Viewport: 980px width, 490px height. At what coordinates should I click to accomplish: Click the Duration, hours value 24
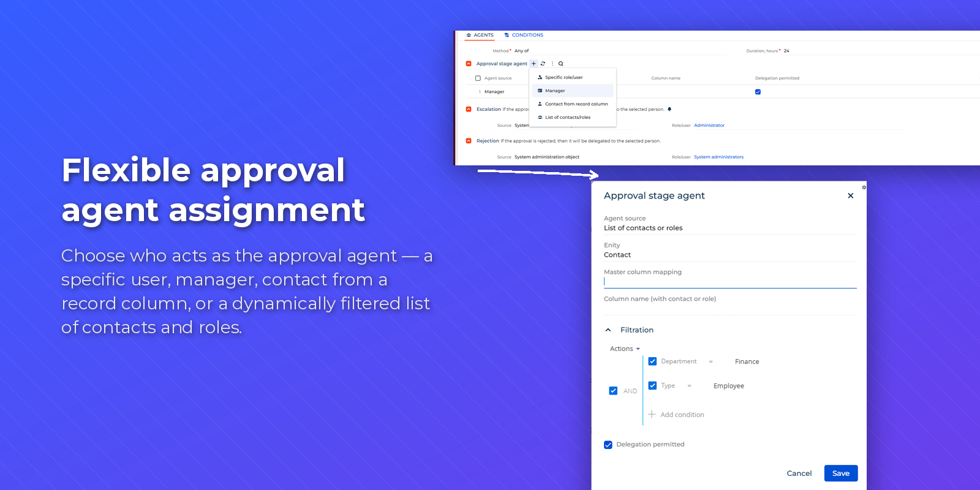pyautogui.click(x=786, y=51)
